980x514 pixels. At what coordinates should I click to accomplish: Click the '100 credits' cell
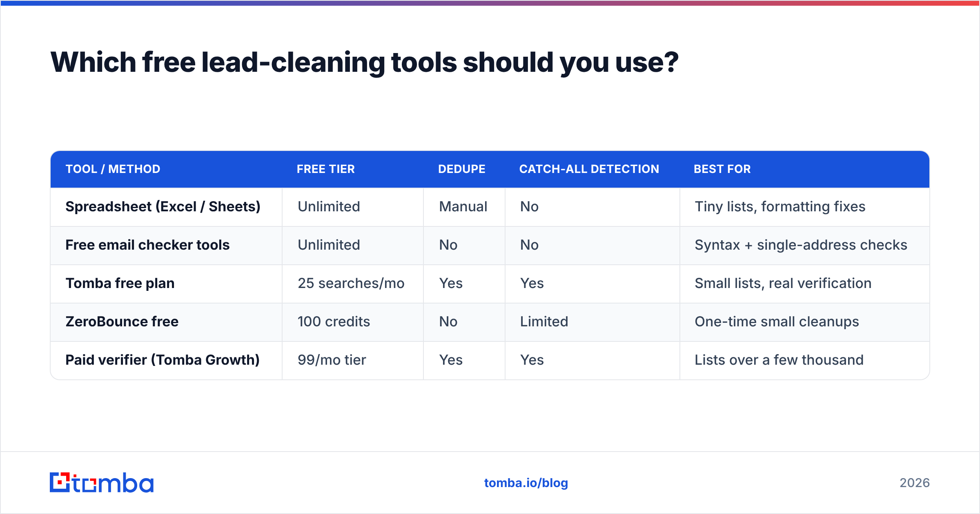pos(334,321)
